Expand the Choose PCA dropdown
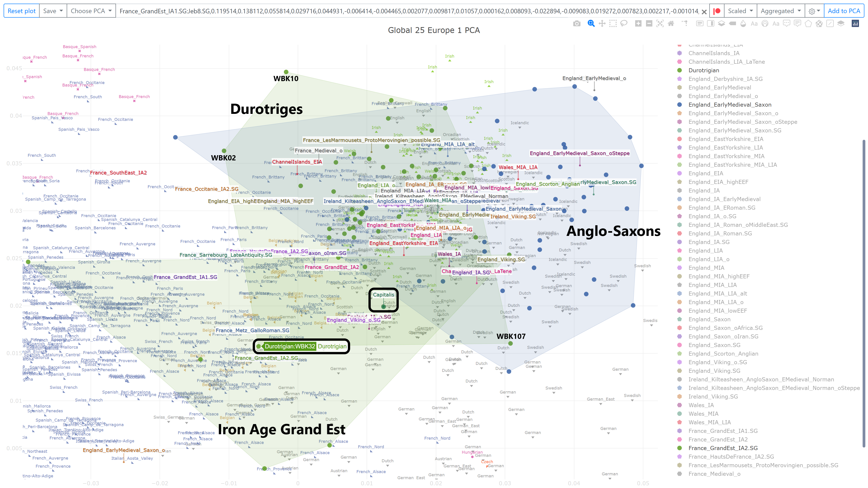 [91, 11]
